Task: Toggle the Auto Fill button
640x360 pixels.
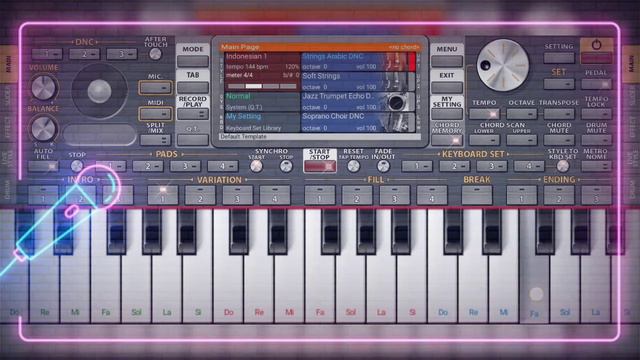Action: click(x=43, y=166)
